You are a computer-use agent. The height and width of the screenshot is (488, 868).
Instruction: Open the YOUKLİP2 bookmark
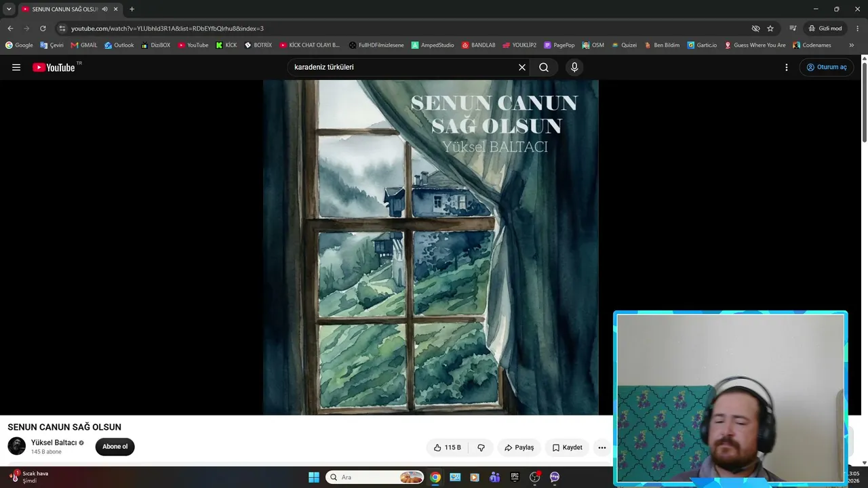click(519, 45)
